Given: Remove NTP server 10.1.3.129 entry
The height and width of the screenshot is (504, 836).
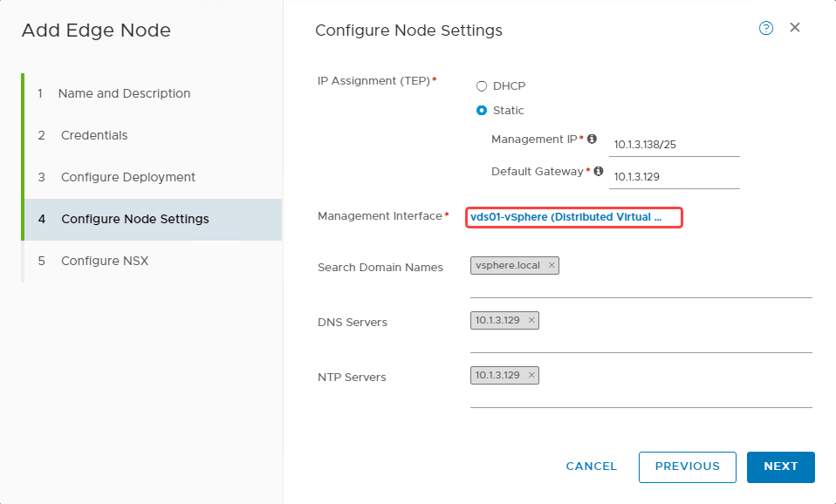Looking at the screenshot, I should click(531, 375).
